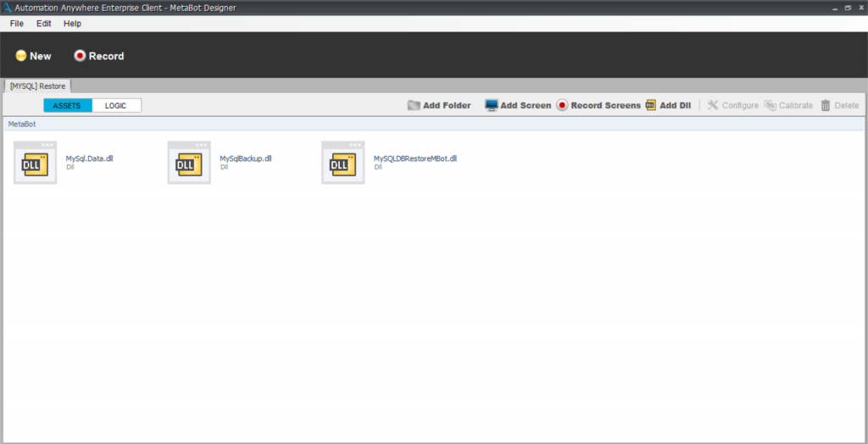Click the New button label
The image size is (868, 444).
[41, 56]
